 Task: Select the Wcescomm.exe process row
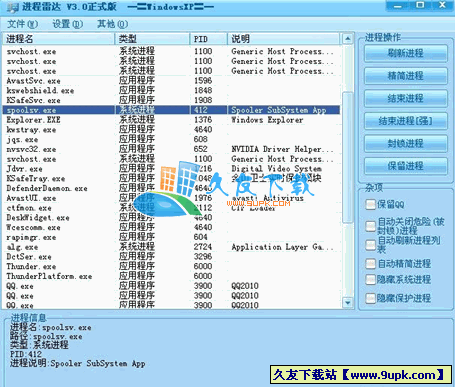point(171,227)
